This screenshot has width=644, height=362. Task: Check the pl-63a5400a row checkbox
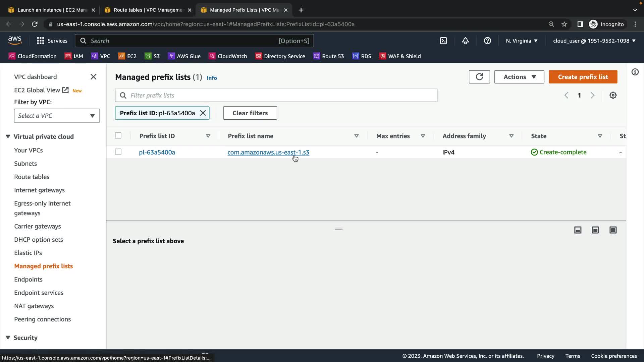[118, 152]
